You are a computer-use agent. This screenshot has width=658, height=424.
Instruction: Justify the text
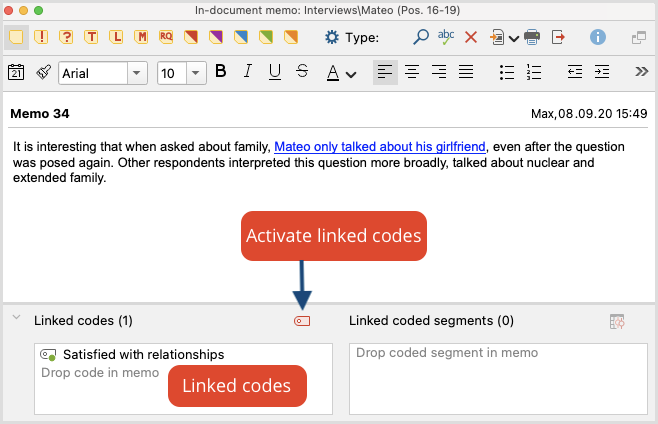(x=466, y=72)
